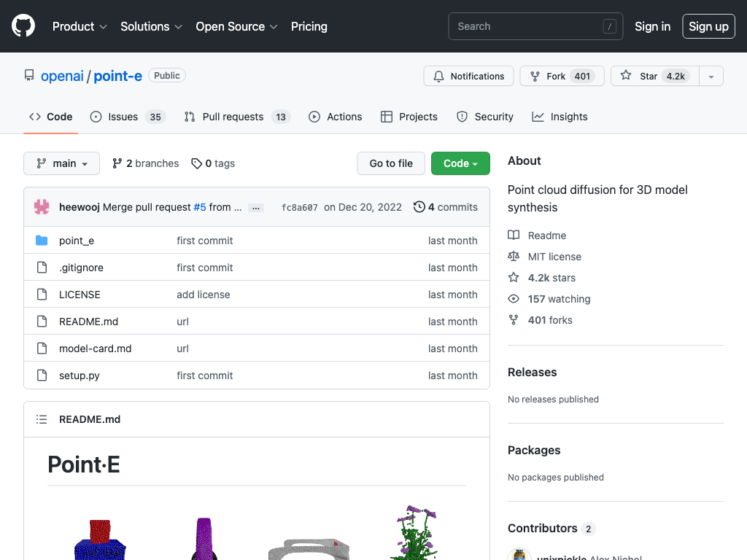Open the Open Source dropdown menu
The width and height of the screenshot is (747, 560).
point(237,26)
